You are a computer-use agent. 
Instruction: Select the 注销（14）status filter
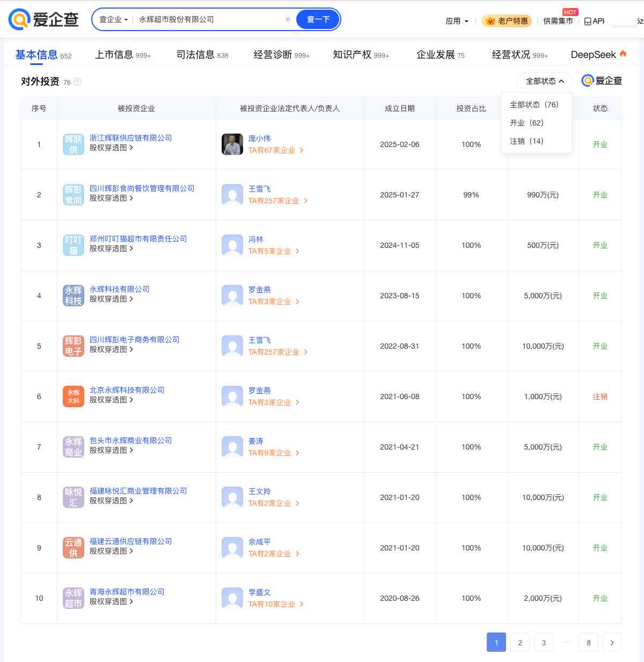[526, 141]
